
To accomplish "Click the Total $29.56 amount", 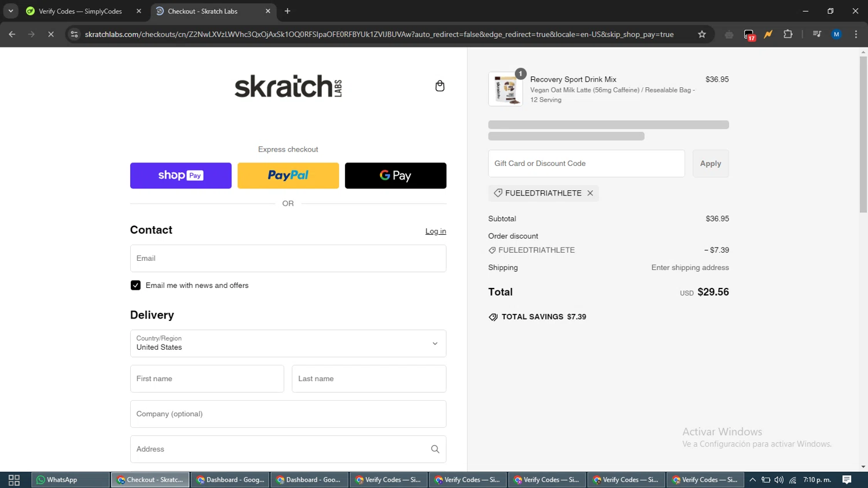I will tap(713, 292).
